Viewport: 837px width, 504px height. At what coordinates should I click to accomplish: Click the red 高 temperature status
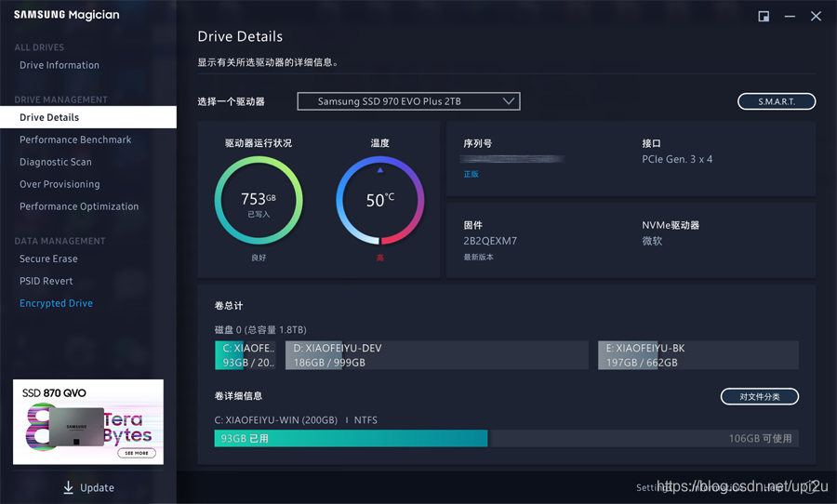tap(380, 258)
